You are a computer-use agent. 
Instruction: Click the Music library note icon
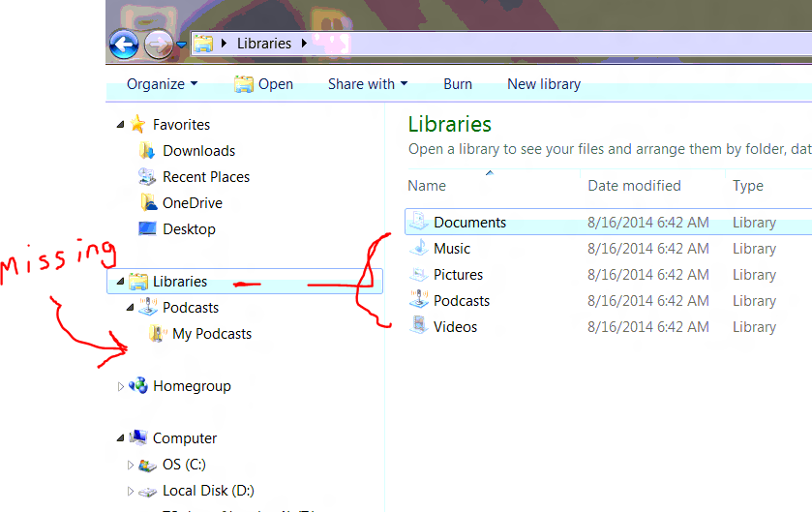(418, 248)
